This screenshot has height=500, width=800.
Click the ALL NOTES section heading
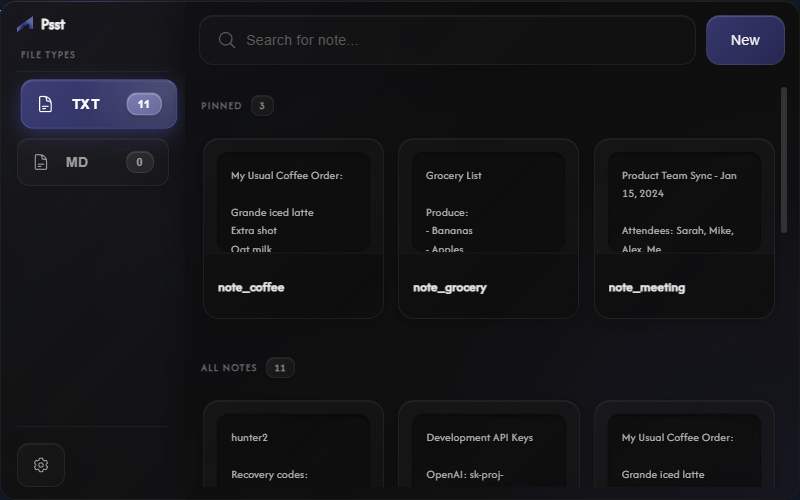(229, 368)
